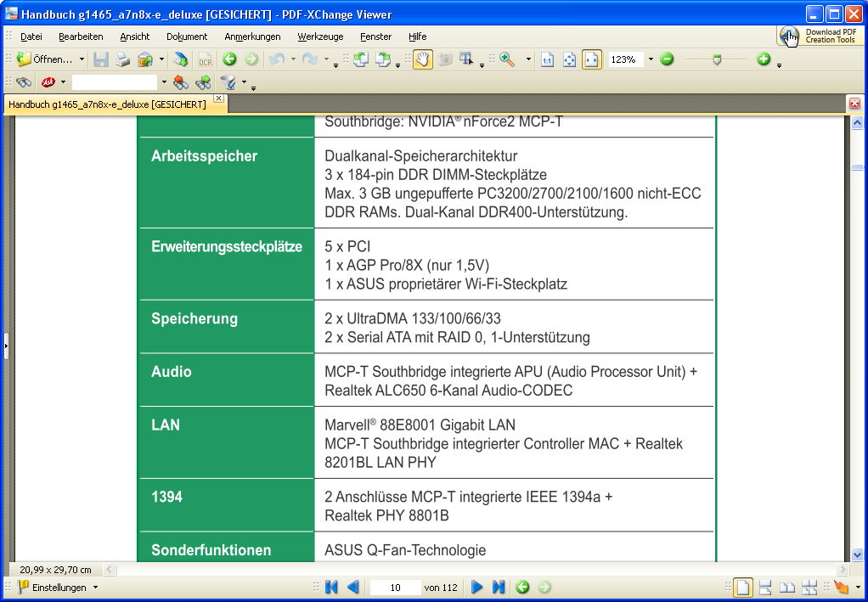This screenshot has height=602, width=868.
Task: Expand the Redo history dropdown
Action: click(326, 59)
